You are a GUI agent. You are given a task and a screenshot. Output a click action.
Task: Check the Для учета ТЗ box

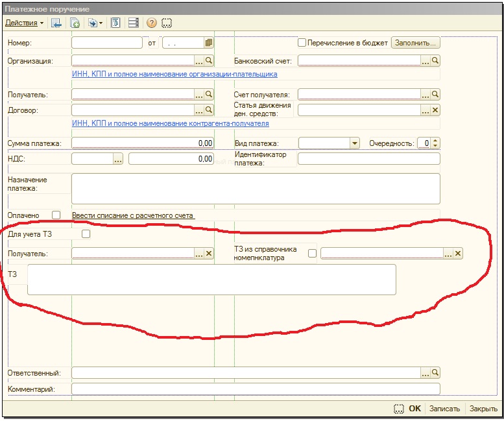click(86, 234)
